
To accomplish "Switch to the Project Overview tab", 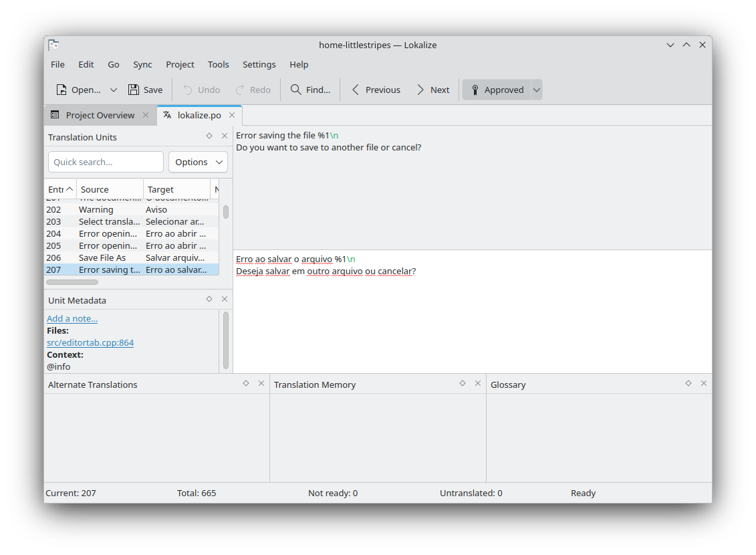I will [100, 115].
